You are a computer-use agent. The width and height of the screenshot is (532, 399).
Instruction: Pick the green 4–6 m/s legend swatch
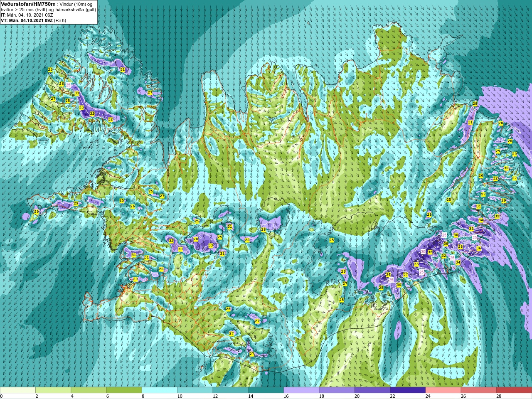point(89,390)
